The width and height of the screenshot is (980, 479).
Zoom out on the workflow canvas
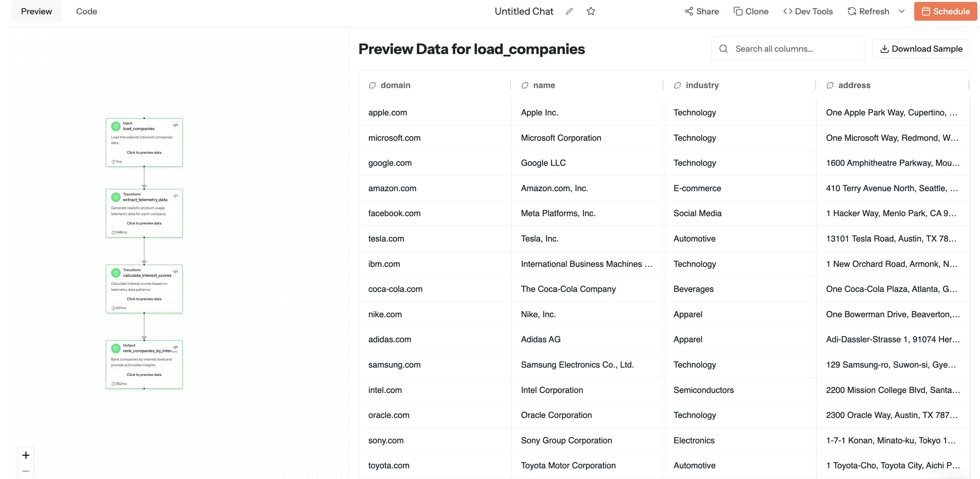click(x=26, y=471)
